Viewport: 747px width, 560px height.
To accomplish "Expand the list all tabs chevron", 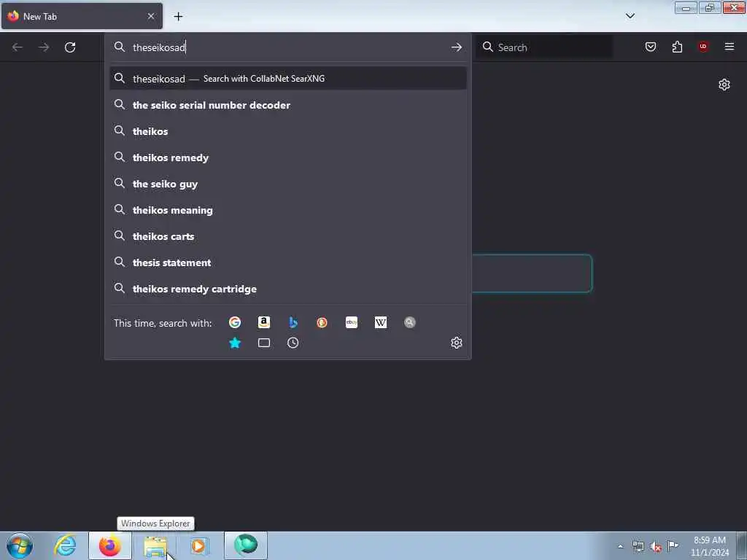I will (x=630, y=16).
